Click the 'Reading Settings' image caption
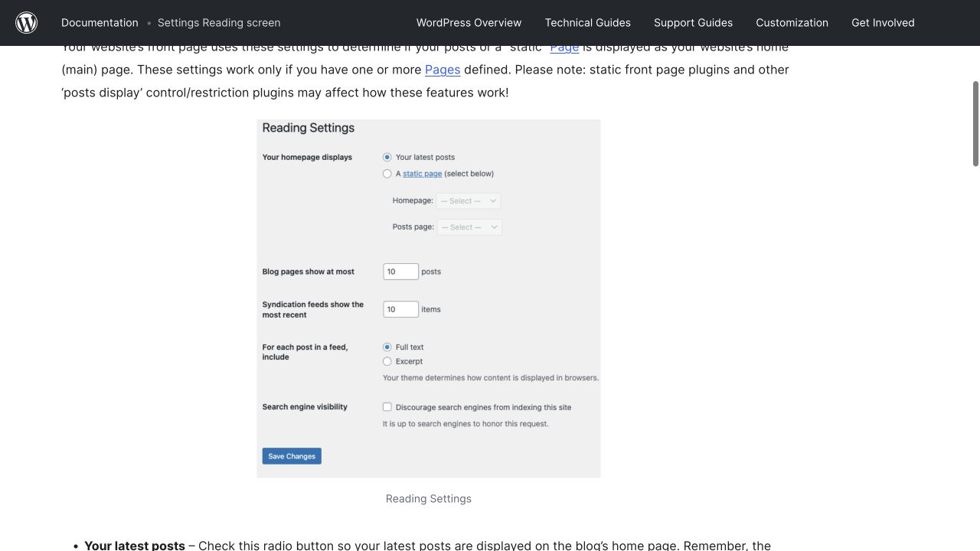Viewport: 980px width, 551px height. (429, 499)
